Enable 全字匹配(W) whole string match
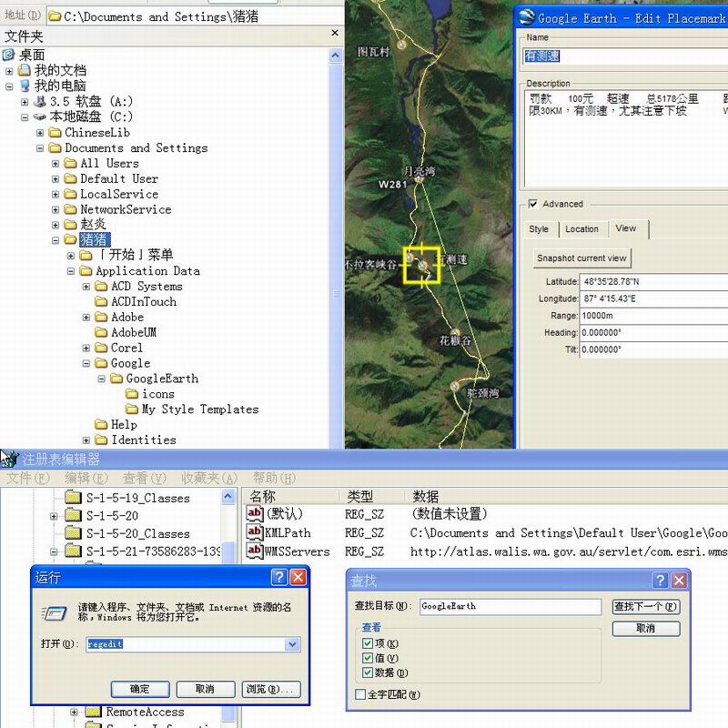728x728 pixels. 359,694
